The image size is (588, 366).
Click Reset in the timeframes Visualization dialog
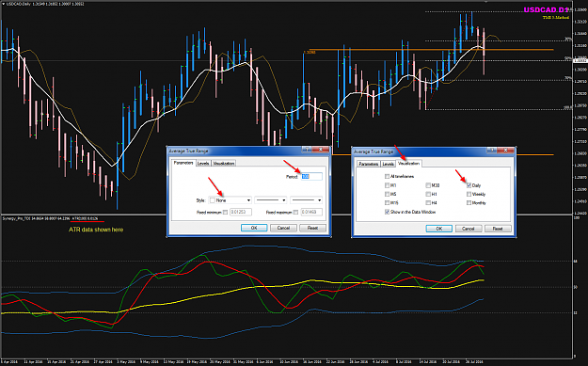[498, 229]
